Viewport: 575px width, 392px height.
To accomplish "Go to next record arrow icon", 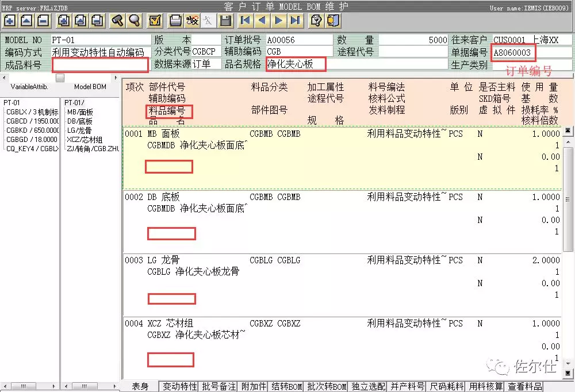I will pyautogui.click(x=279, y=21).
